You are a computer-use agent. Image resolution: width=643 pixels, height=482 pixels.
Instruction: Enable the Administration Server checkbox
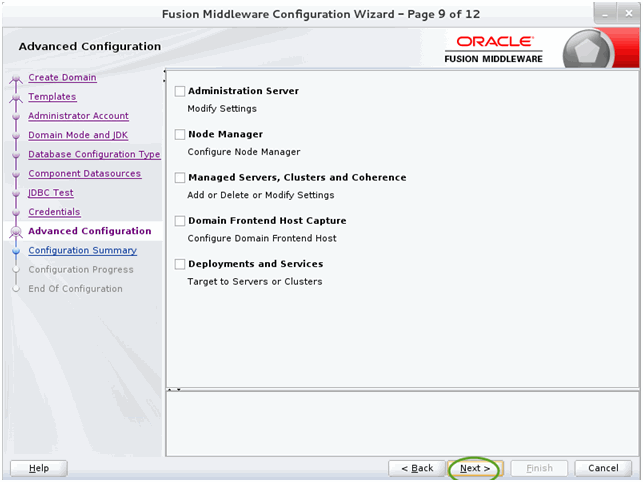coord(180,91)
